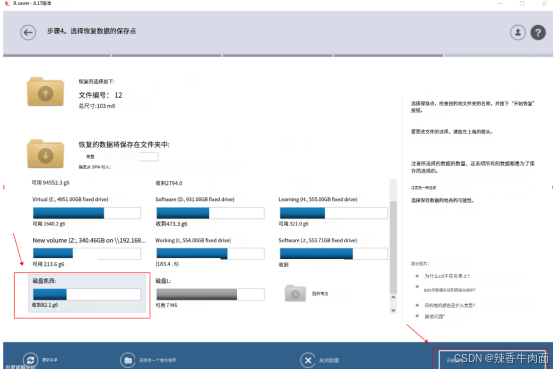
Task: Click the download folder icon beside the save folder label
Action: 45,154
